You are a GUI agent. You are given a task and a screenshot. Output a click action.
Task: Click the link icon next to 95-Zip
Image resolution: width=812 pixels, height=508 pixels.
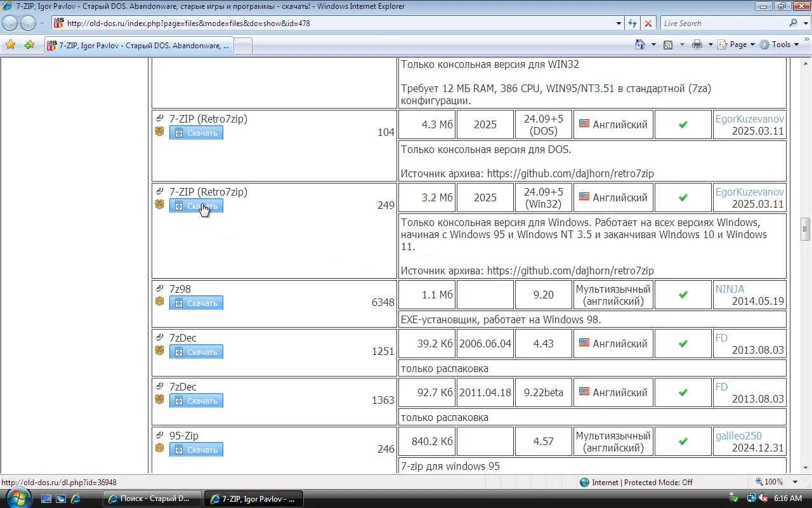(x=160, y=436)
